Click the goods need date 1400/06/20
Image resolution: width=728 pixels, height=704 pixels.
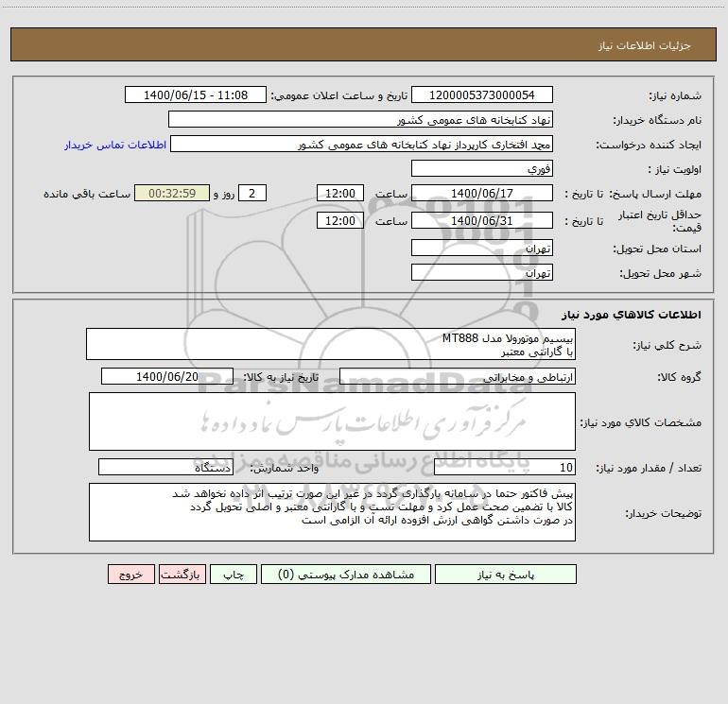[167, 376]
